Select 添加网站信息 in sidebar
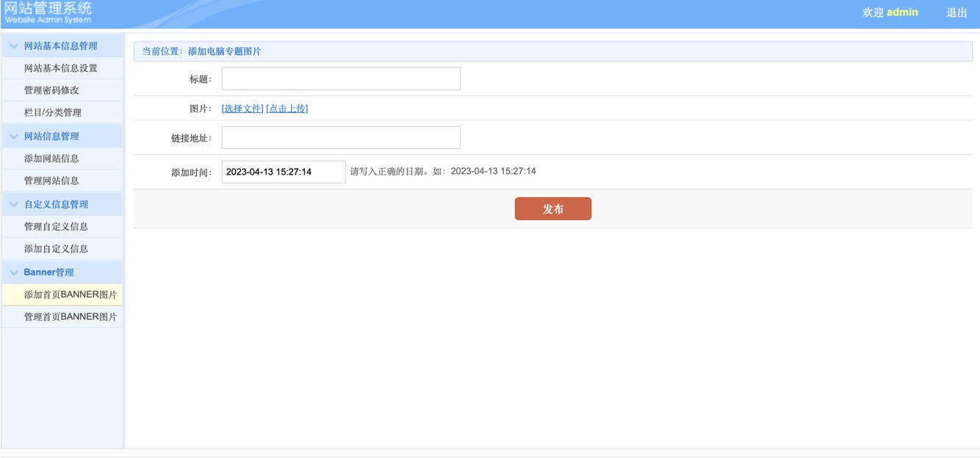The width and height of the screenshot is (980, 458). tap(51, 159)
